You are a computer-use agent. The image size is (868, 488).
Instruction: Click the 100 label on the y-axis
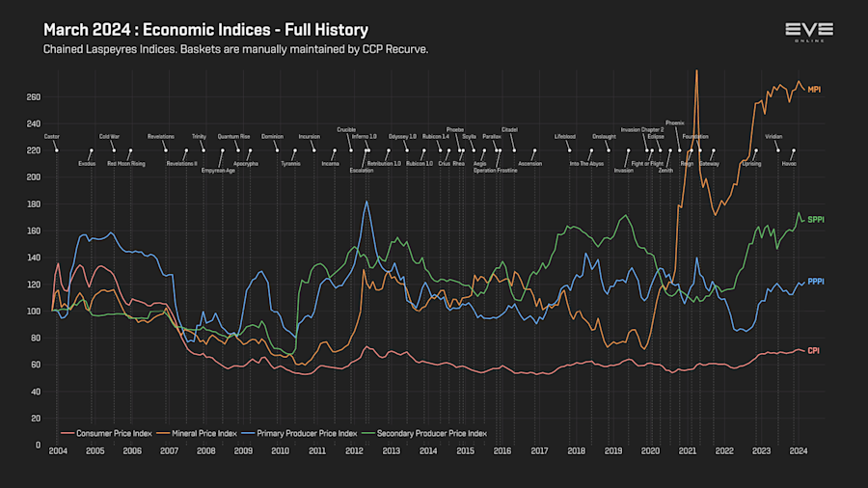pyautogui.click(x=33, y=312)
